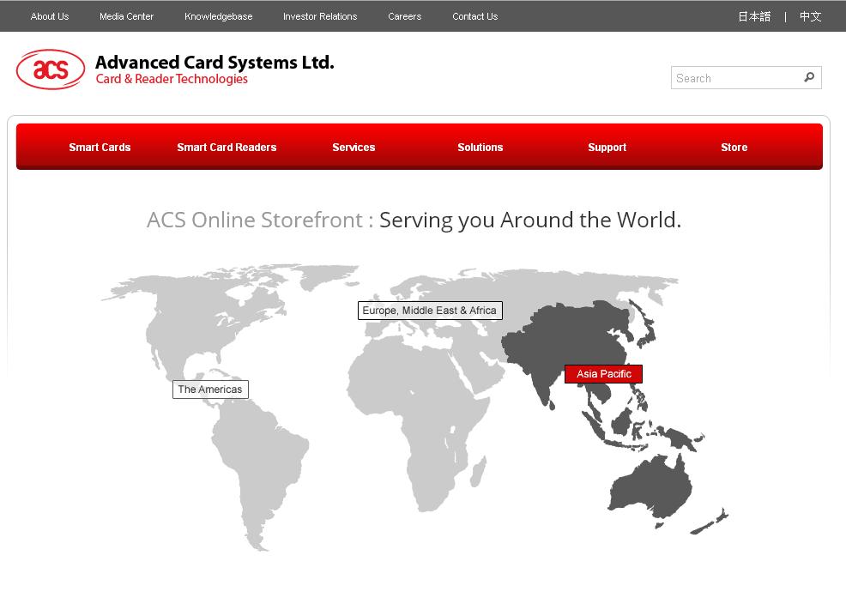Go to Knowledgebase
This screenshot has height=616, width=846.
click(x=219, y=16)
